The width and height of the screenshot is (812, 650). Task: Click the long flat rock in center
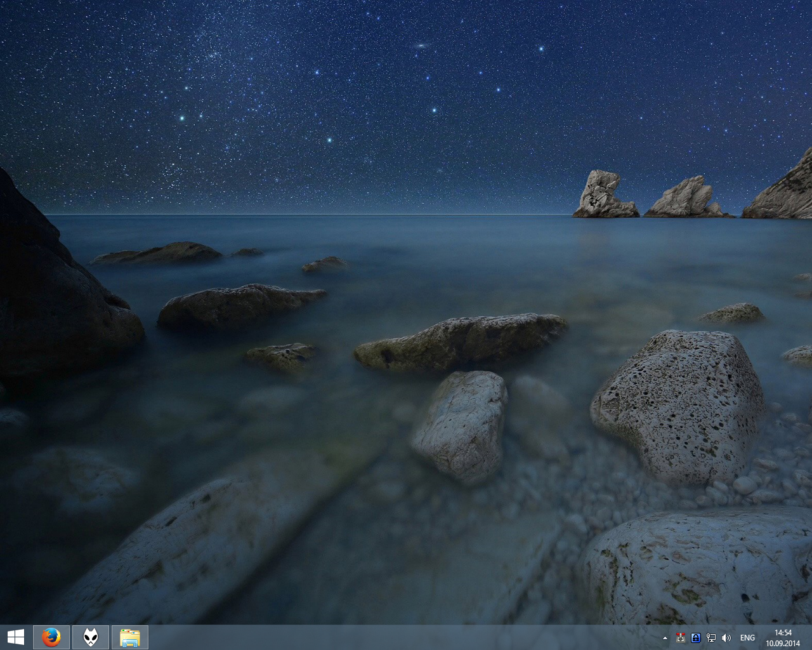pyautogui.click(x=460, y=343)
